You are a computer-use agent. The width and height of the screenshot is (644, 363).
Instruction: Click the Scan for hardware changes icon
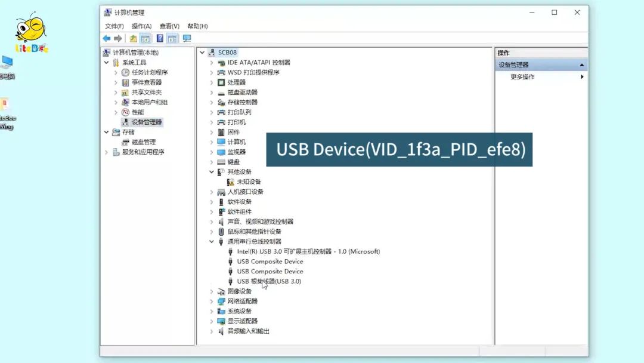pyautogui.click(x=187, y=38)
